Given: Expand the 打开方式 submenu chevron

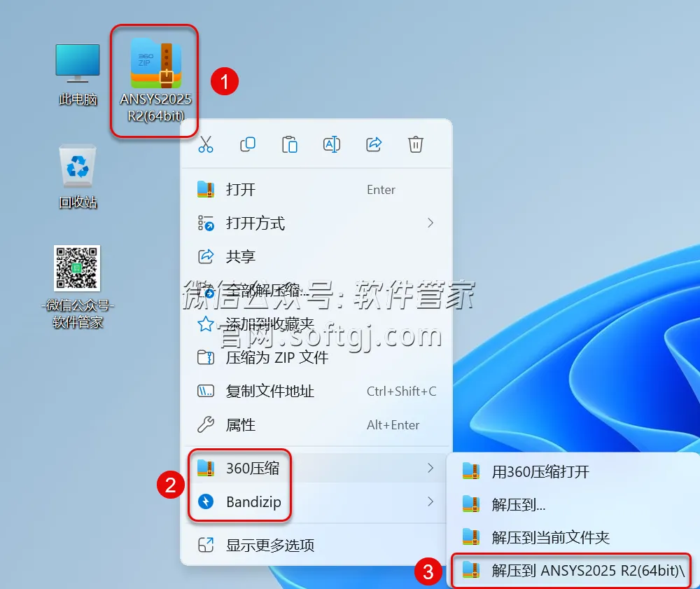Looking at the screenshot, I should coord(430,223).
